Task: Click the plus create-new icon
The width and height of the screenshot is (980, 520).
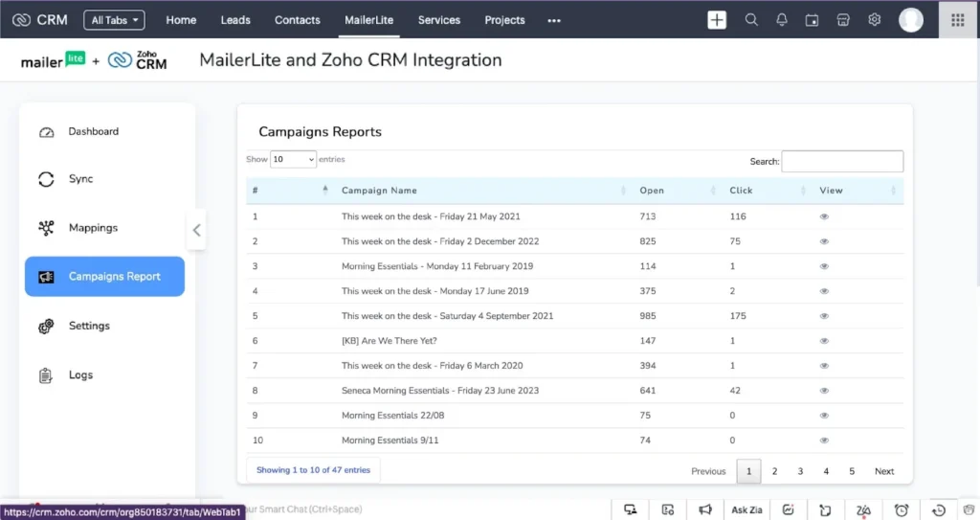Action: coord(717,20)
